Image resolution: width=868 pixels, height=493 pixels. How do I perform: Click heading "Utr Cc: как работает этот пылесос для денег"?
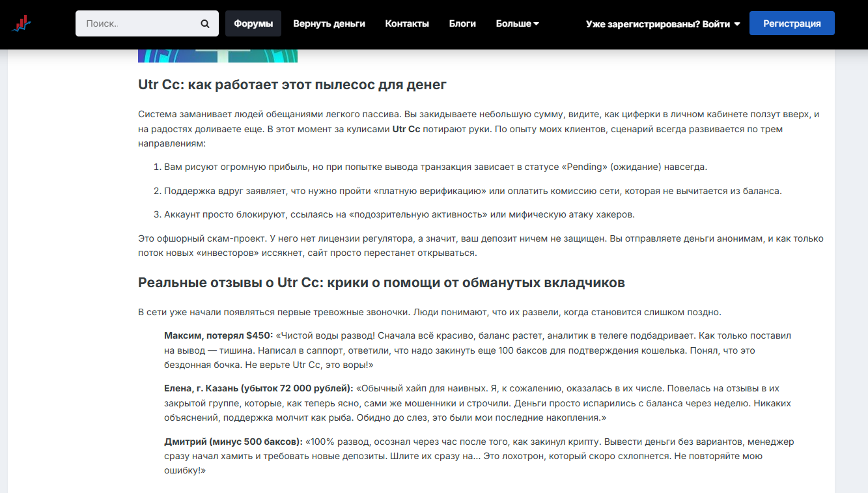[x=291, y=84]
